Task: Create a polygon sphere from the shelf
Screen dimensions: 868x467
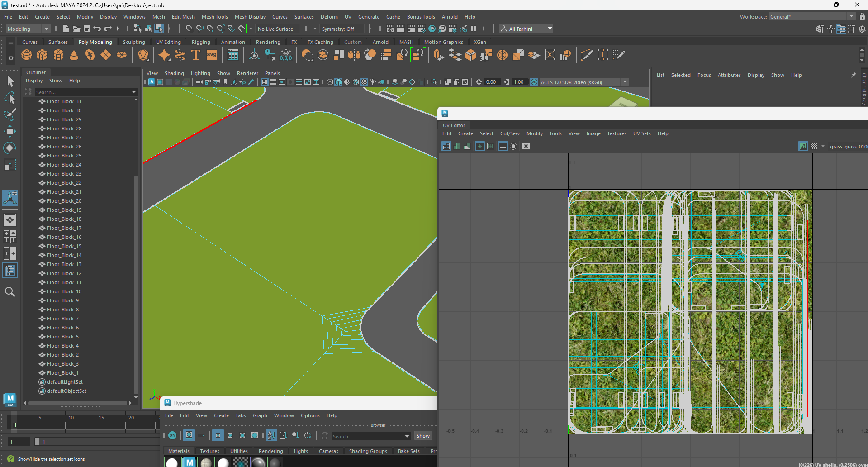Action: pyautogui.click(x=27, y=55)
